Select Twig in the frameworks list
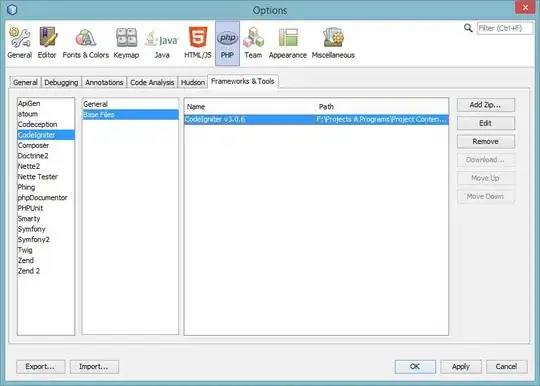 click(x=46, y=250)
